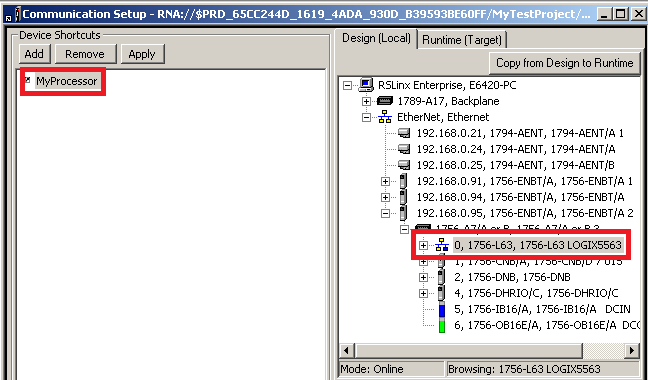648x380 pixels.
Task: Click Copy from Design to Runtime
Action: click(x=565, y=63)
